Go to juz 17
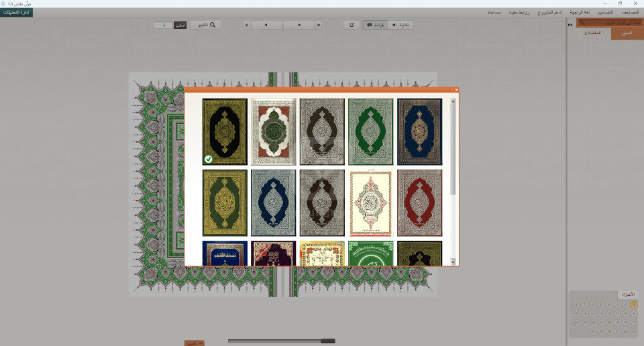Screen dimensions: 644x346 (x=634, y=323)
